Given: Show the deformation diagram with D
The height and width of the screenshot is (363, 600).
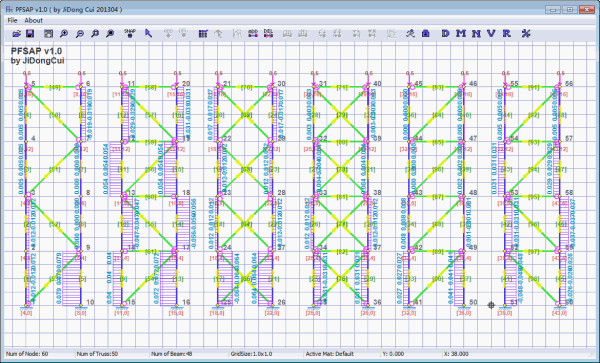Looking at the screenshot, I should click(x=445, y=34).
